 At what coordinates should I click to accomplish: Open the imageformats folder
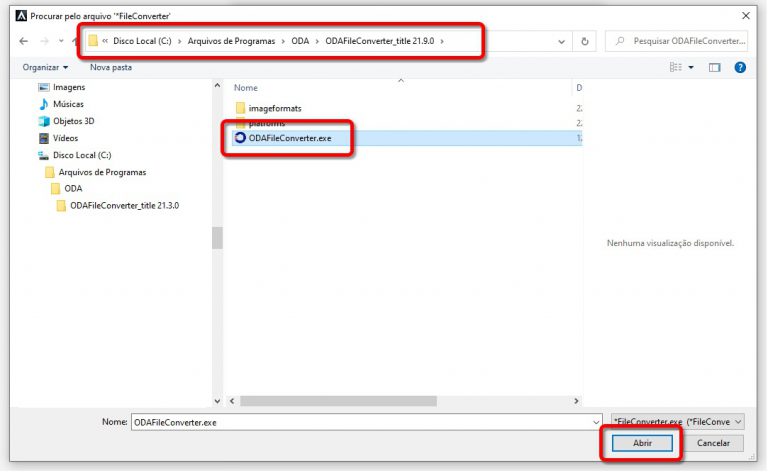click(x=274, y=107)
